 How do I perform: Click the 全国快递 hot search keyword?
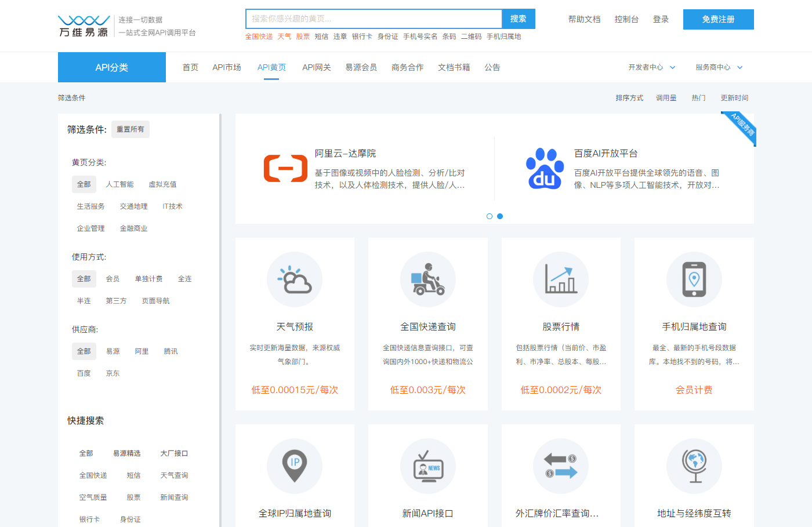point(259,37)
